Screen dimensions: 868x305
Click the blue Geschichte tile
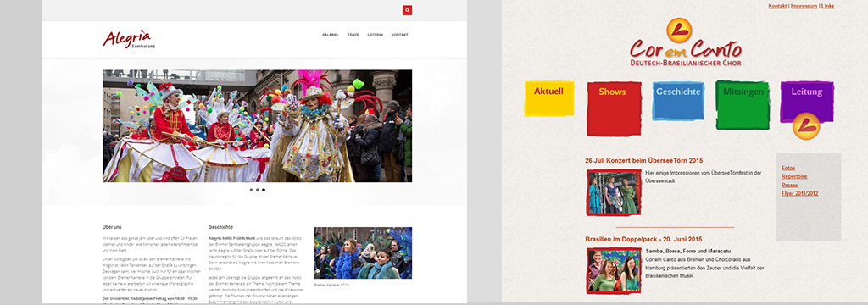point(678,100)
